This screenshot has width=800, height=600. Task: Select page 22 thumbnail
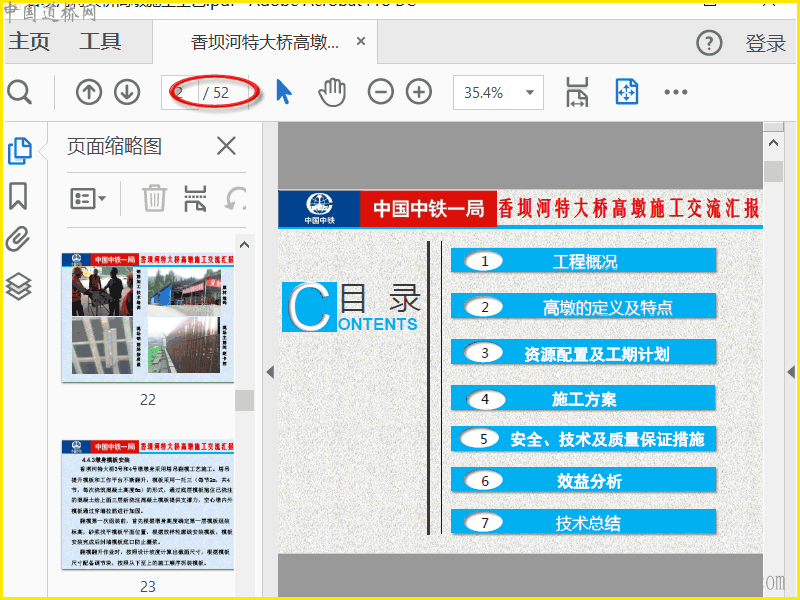click(x=148, y=317)
